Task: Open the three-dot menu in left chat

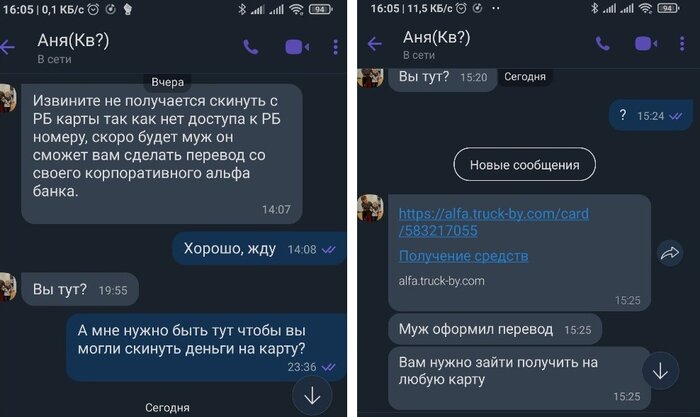Action: point(335,47)
